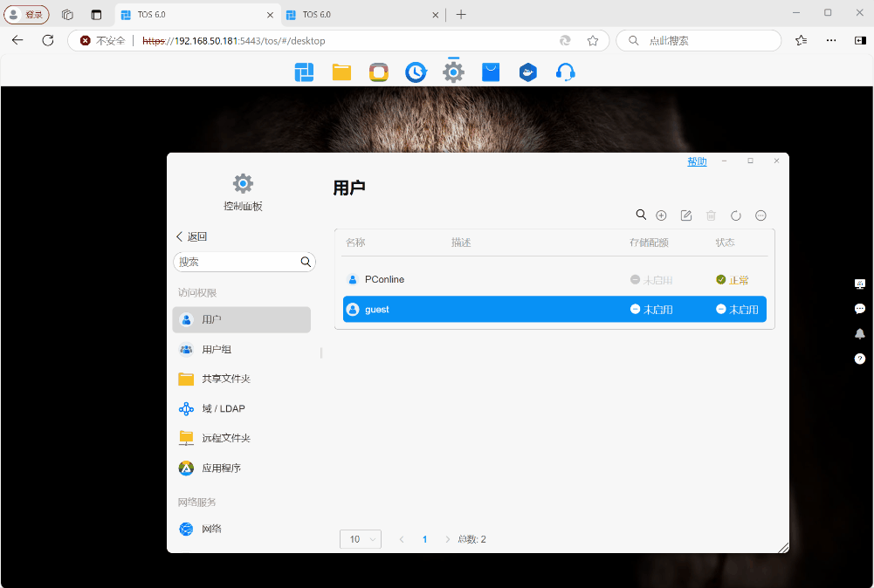This screenshot has width=874, height=588.
Task: Open the yellow File Manager folder icon
Action: point(341,72)
